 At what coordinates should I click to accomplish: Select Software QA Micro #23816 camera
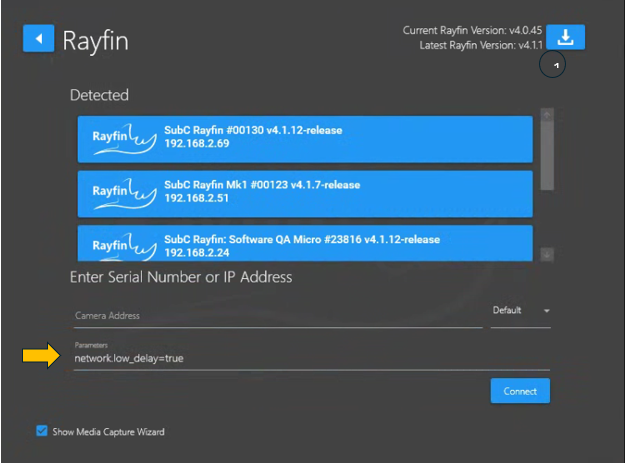point(305,243)
